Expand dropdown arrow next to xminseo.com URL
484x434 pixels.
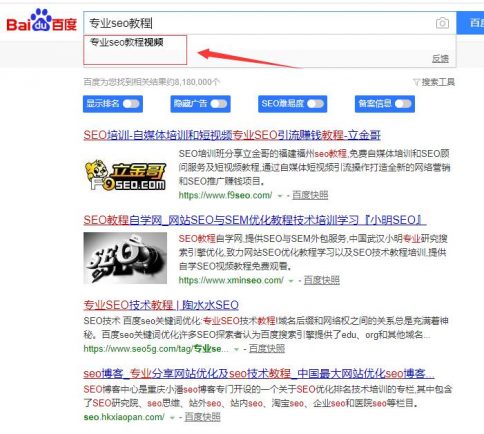pos(291,281)
